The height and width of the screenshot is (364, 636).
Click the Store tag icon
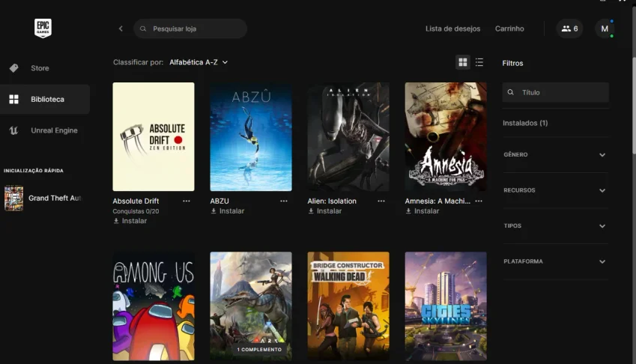(13, 68)
